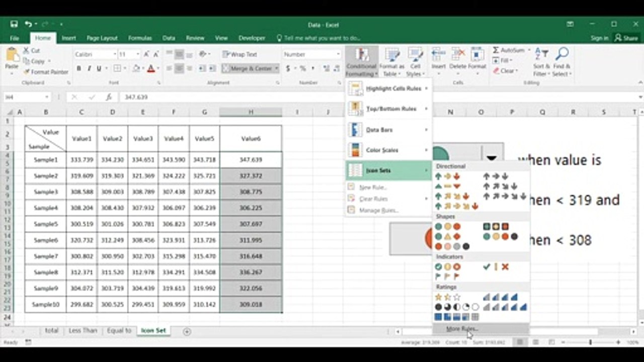The height and width of the screenshot is (362, 644).
Task: Open Color Scales submenu
Action: click(389, 150)
